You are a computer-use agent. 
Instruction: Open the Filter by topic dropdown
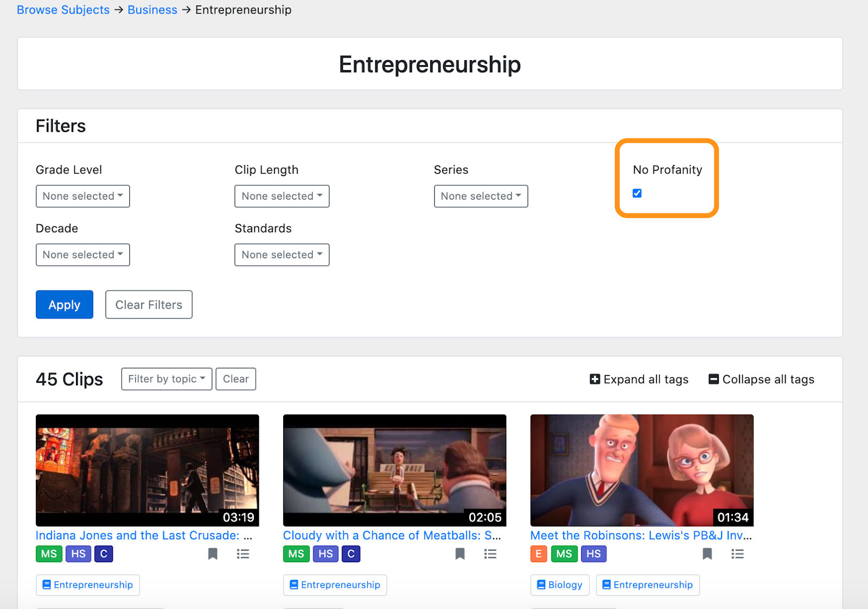click(x=167, y=379)
